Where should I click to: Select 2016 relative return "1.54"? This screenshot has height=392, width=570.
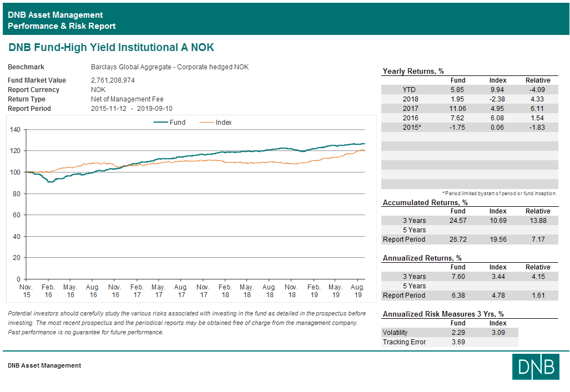coord(537,118)
